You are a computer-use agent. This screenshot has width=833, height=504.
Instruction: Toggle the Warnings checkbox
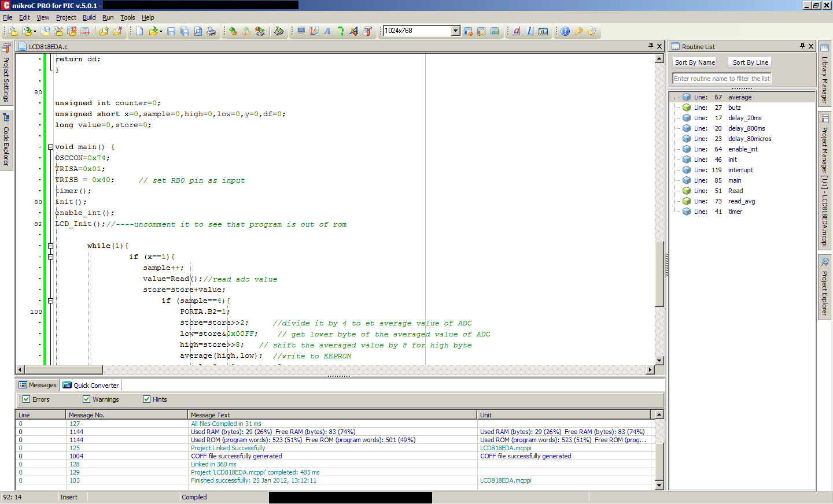pyautogui.click(x=87, y=399)
